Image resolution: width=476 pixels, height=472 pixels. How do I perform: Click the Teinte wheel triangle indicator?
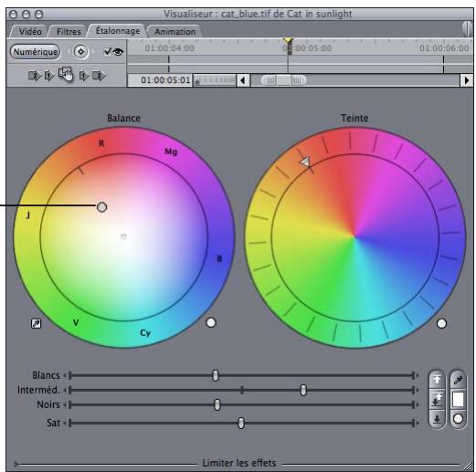pos(305,162)
